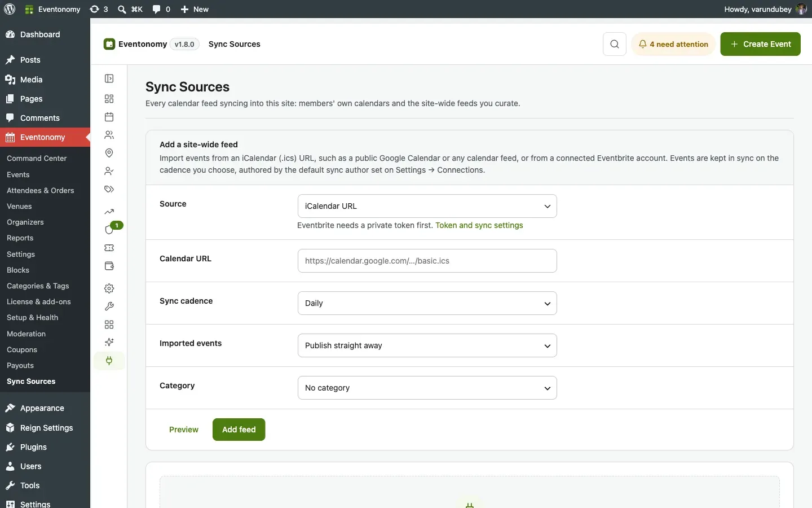This screenshot has width=812, height=508.
Task: Open the sparkles add-ons icon
Action: 109,343
